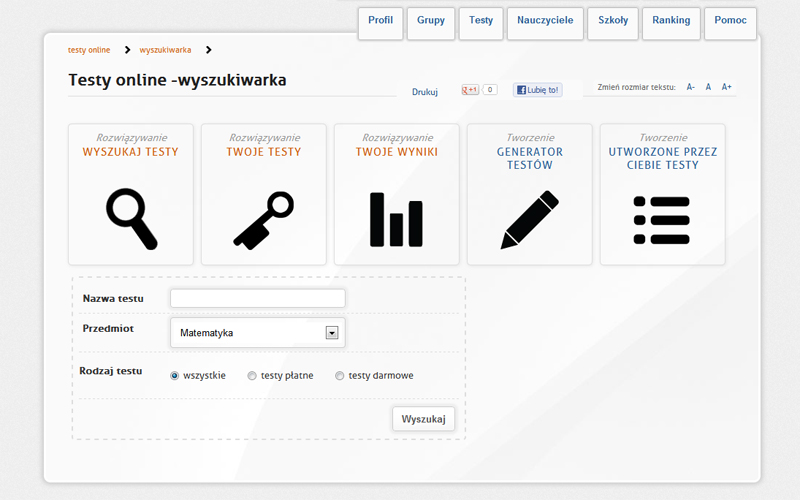The image size is (800, 500).
Task: Open the TWOJE WYNIKI card title
Action: click(396, 152)
